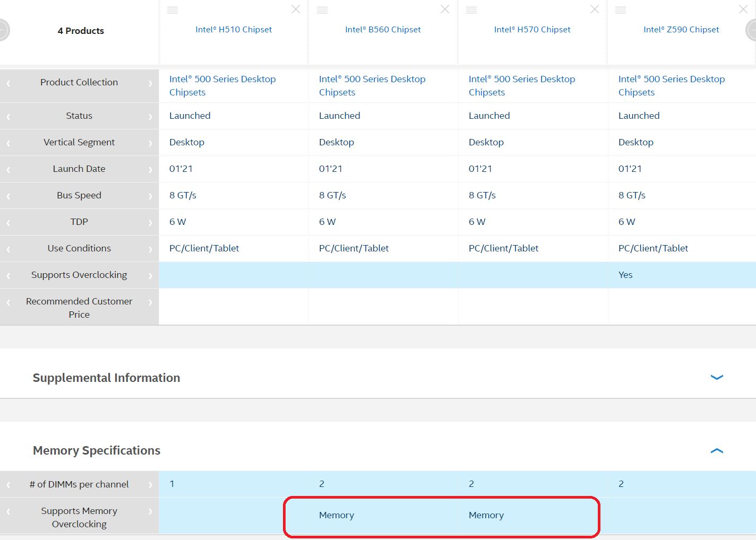Click "Launched" status in the B560 column

point(340,116)
